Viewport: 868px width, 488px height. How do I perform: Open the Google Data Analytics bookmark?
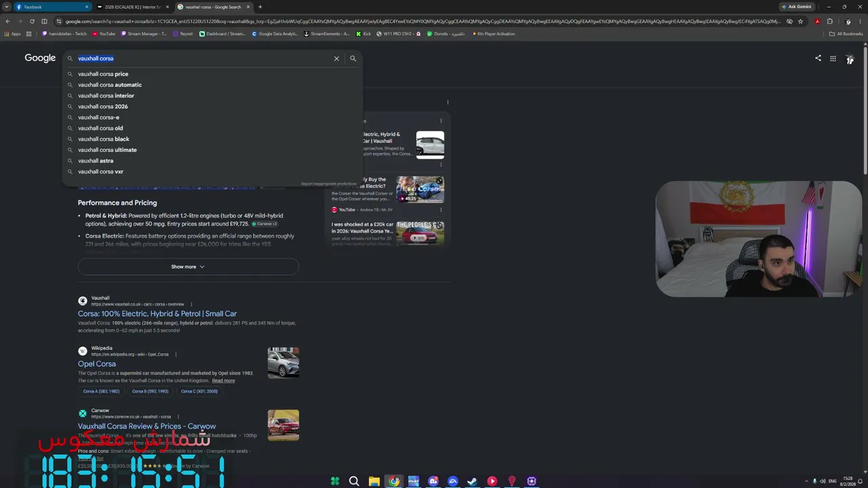[x=275, y=34]
